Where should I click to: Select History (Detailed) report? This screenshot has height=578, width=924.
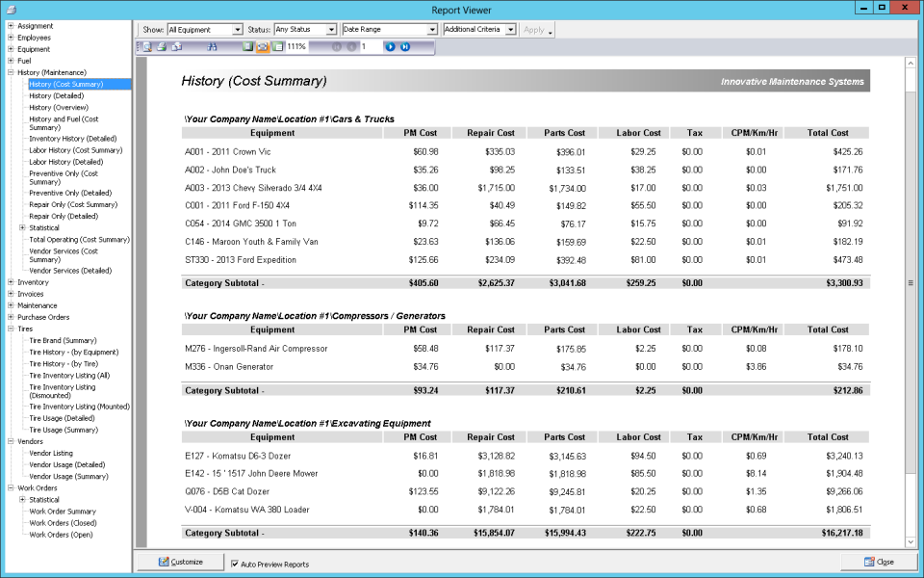(57, 95)
